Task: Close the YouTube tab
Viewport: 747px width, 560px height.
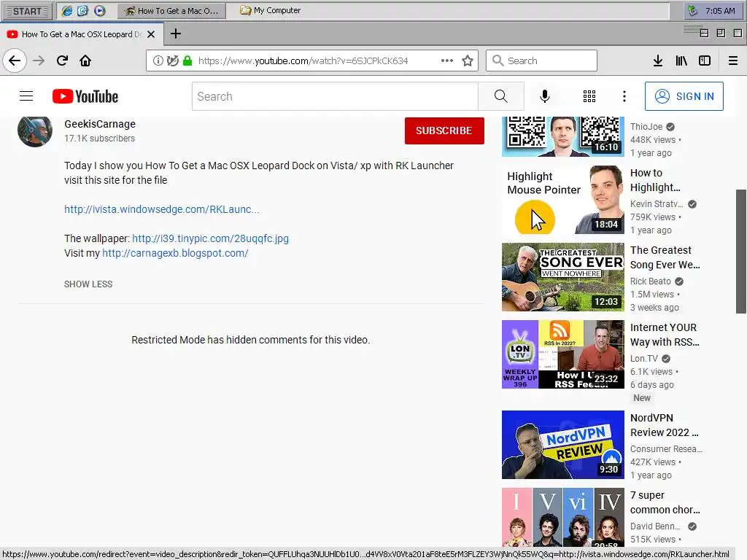Action: click(151, 34)
